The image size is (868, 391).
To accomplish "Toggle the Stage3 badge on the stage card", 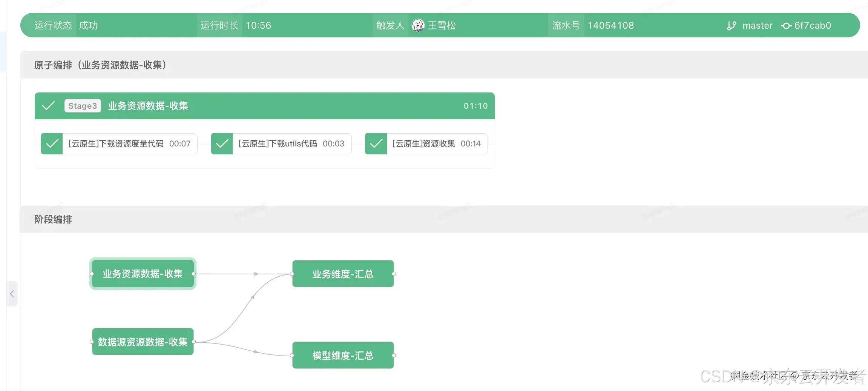I will point(82,106).
